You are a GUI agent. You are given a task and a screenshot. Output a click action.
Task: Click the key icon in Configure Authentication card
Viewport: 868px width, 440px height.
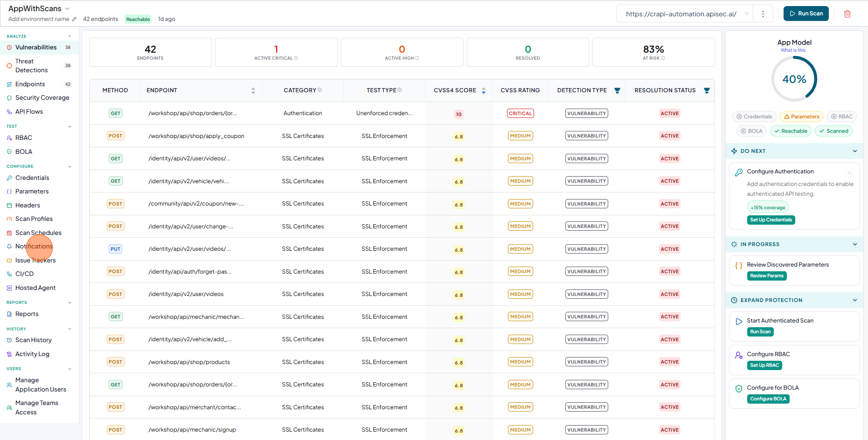click(x=739, y=172)
